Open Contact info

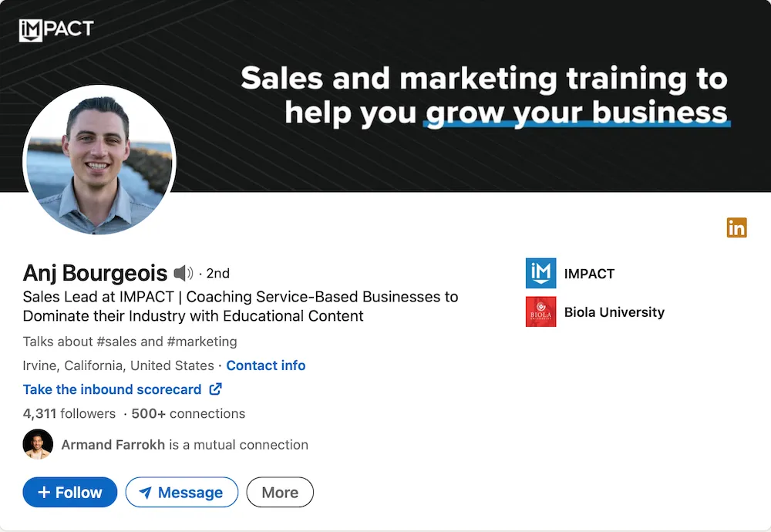266,365
